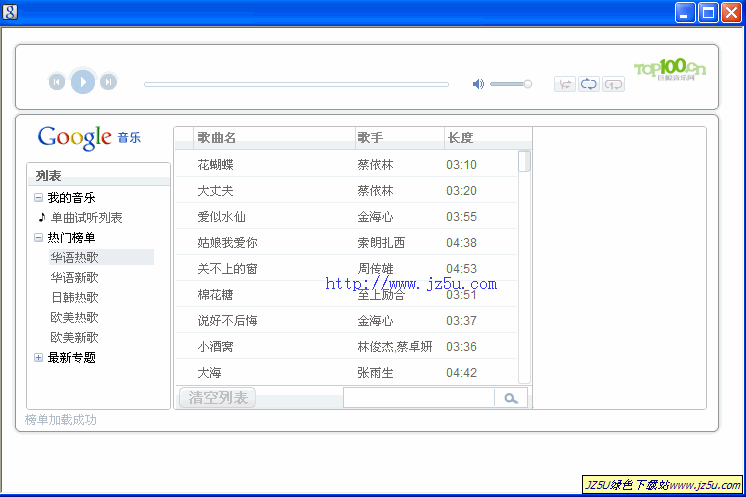The width and height of the screenshot is (746, 497).
Task: Click the music note icon beside 单曲试听列表
Action: pos(42,217)
